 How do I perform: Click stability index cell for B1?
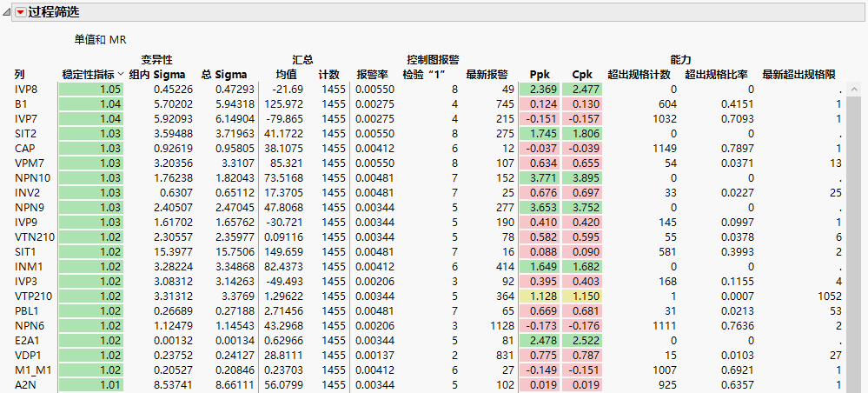pyautogui.click(x=90, y=104)
